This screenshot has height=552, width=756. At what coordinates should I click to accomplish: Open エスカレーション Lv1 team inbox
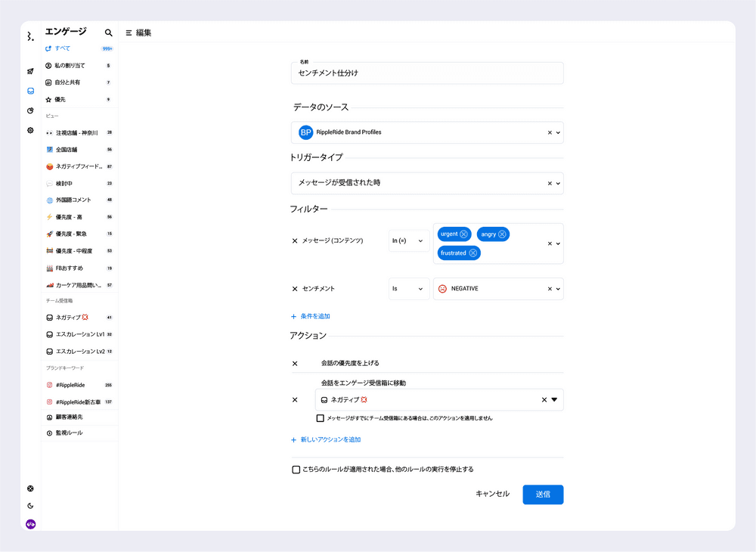pyautogui.click(x=79, y=334)
